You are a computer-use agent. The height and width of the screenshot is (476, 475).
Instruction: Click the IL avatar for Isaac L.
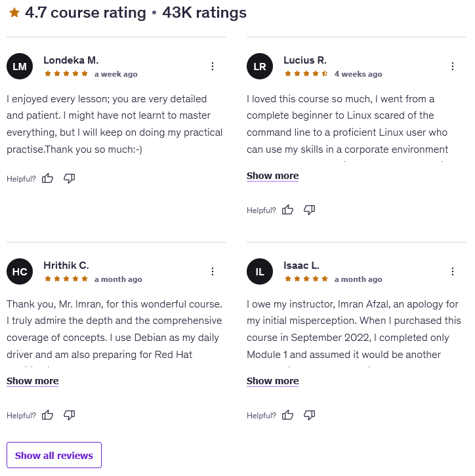(260, 271)
